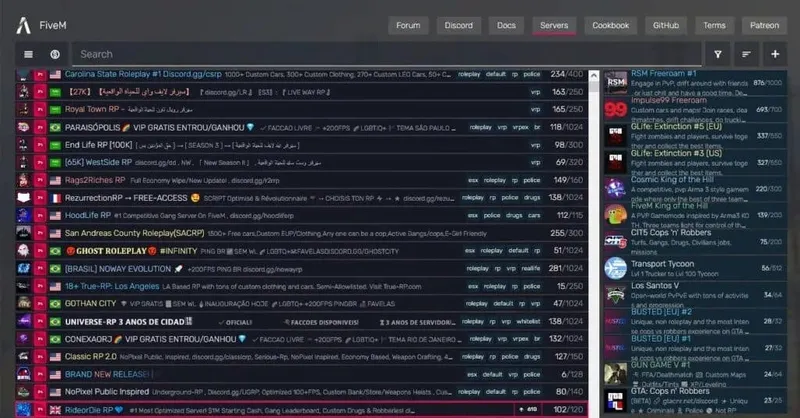Screen dimensions: 800x418
Task: Click the FiveM King of the Hill icon
Action: click(615, 214)
